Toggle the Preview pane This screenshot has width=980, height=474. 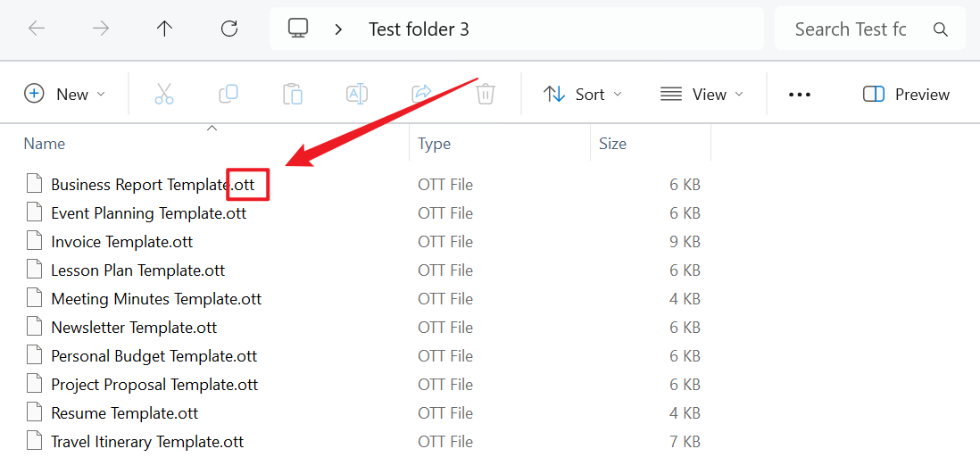[x=906, y=94]
